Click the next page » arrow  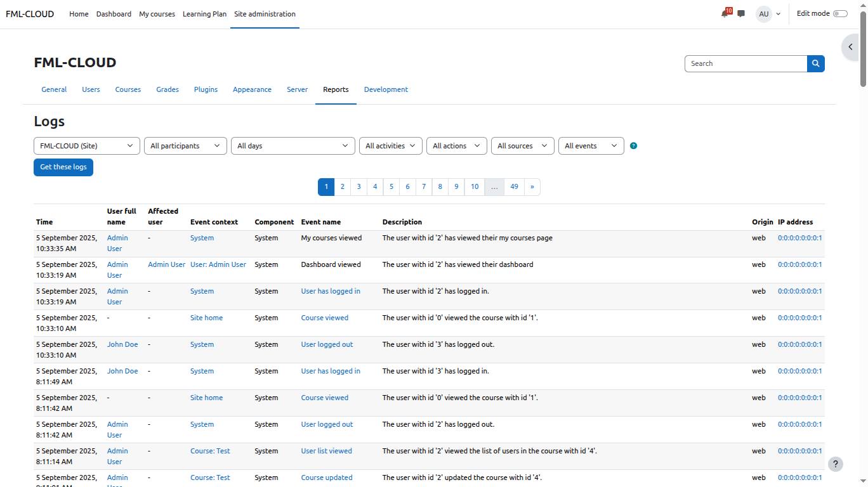click(532, 187)
